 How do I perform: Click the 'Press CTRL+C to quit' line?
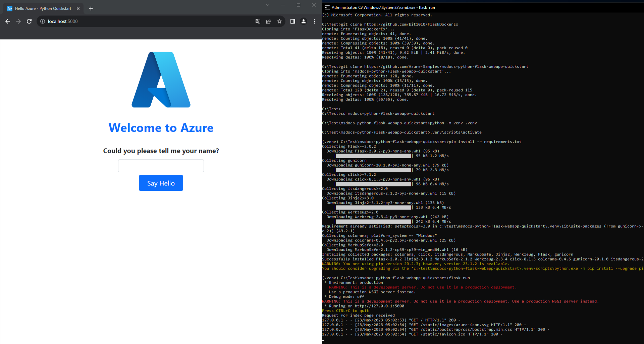(x=345, y=311)
